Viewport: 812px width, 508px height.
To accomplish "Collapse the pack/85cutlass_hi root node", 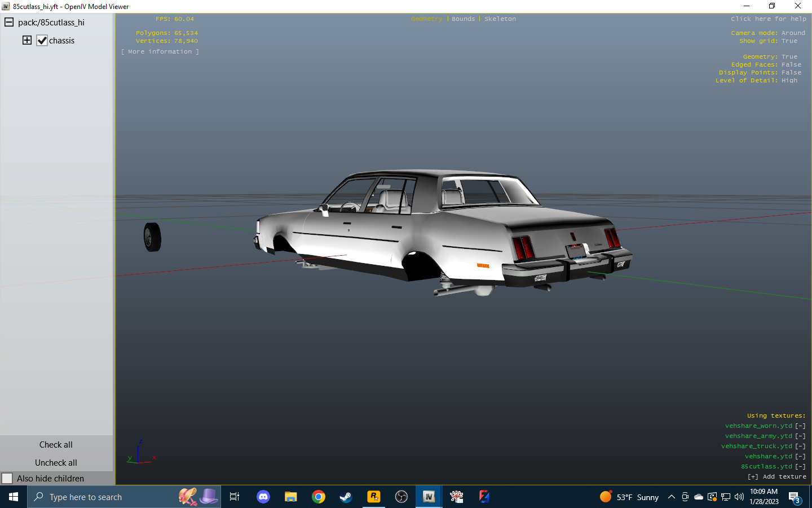I will (9, 23).
